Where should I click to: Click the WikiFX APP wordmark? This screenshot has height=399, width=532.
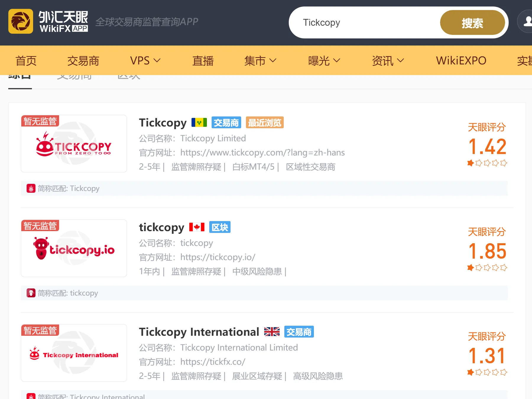(x=64, y=22)
